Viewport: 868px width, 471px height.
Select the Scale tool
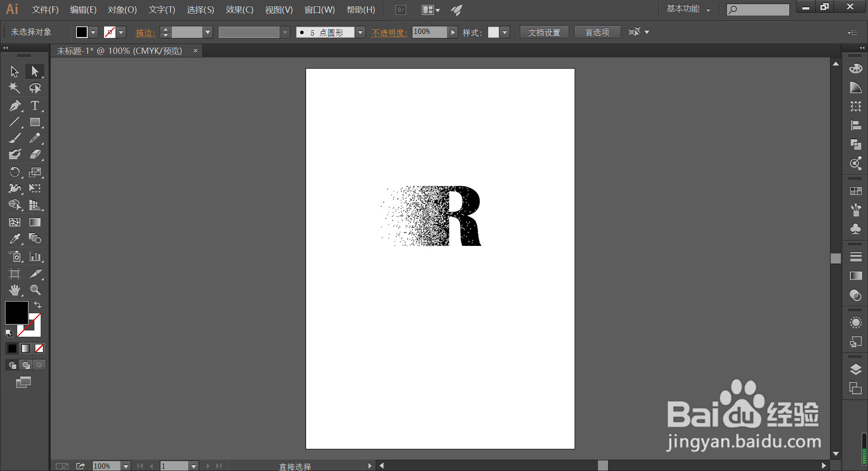tap(35, 172)
